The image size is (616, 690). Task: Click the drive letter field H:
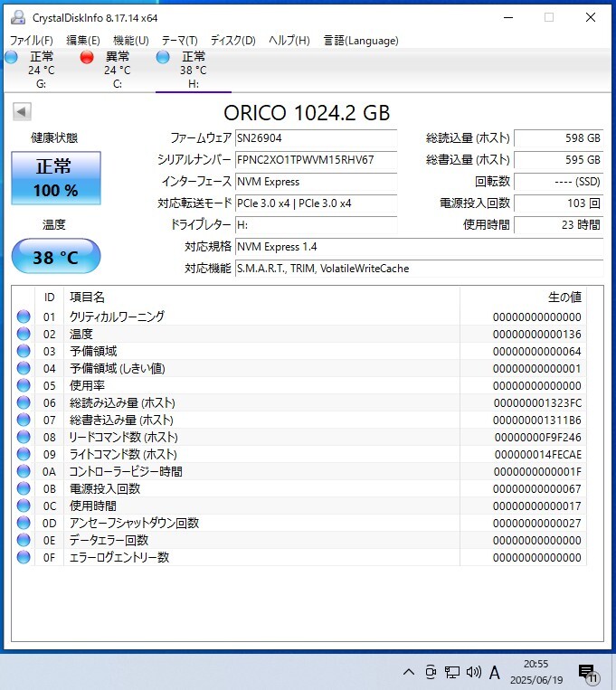[316, 225]
